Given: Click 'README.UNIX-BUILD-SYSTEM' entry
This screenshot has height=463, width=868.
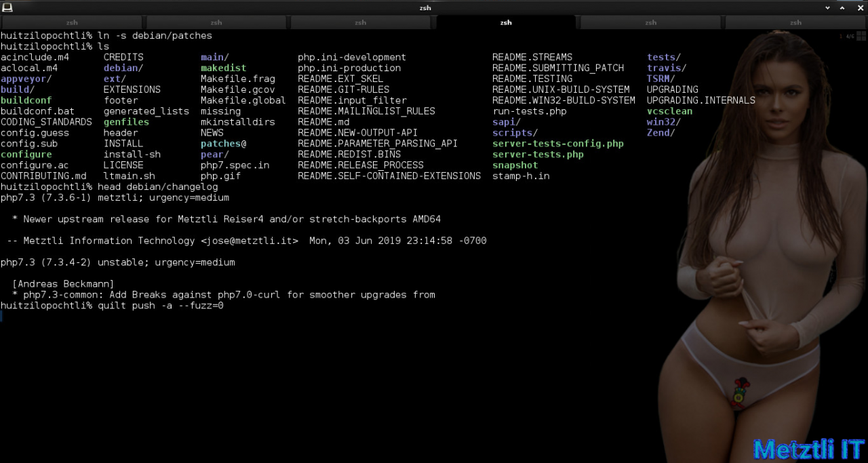Looking at the screenshot, I should coord(561,89).
